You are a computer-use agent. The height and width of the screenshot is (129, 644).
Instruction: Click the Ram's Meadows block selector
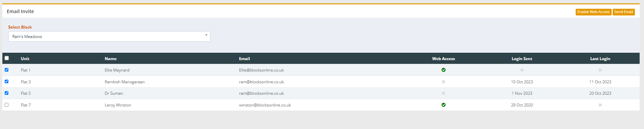(x=109, y=37)
